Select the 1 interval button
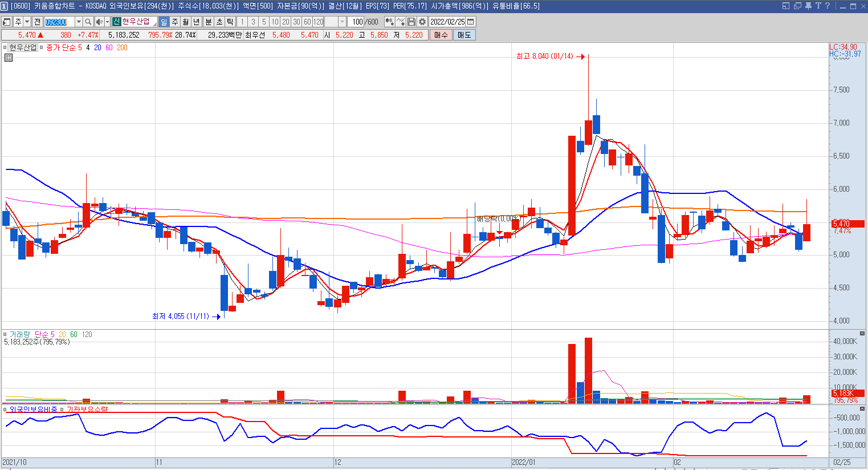 click(242, 22)
